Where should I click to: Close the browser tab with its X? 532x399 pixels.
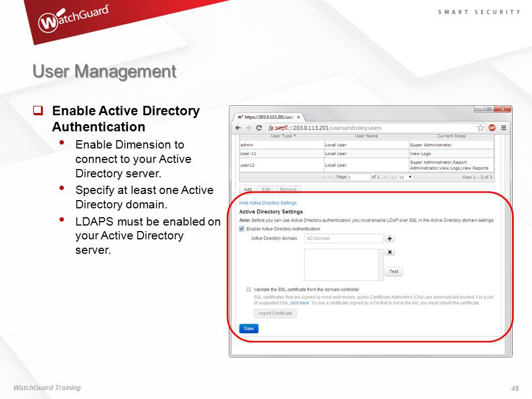click(299, 117)
